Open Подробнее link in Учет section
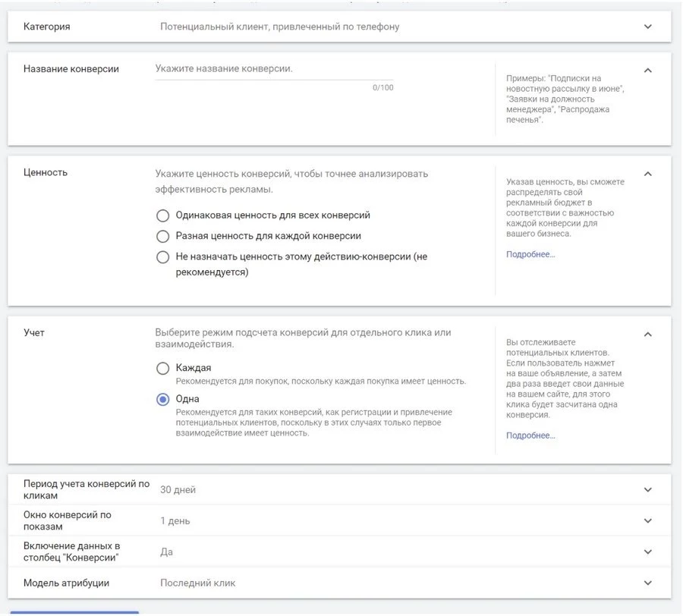 click(x=530, y=435)
